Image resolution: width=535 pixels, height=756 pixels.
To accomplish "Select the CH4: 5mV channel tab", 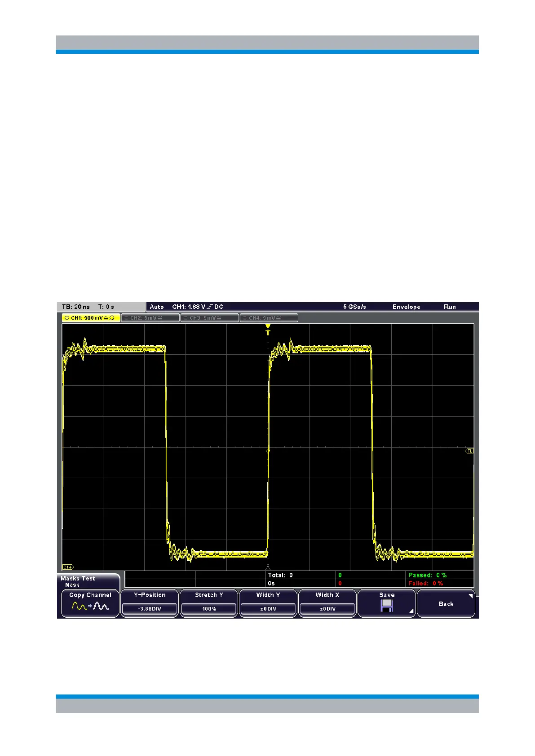I will (x=269, y=318).
